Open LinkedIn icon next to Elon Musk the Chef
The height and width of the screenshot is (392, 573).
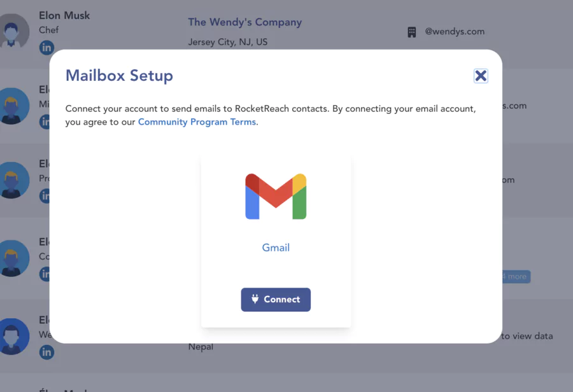(46, 47)
